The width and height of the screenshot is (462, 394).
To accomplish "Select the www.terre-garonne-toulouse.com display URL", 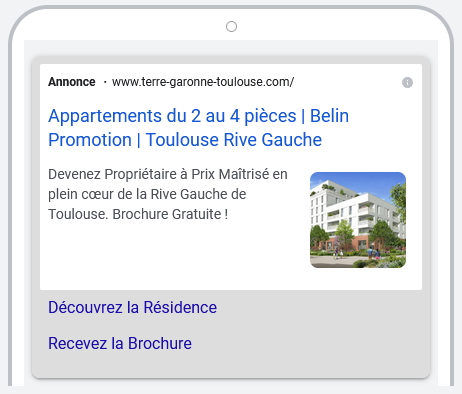I will 203,82.
